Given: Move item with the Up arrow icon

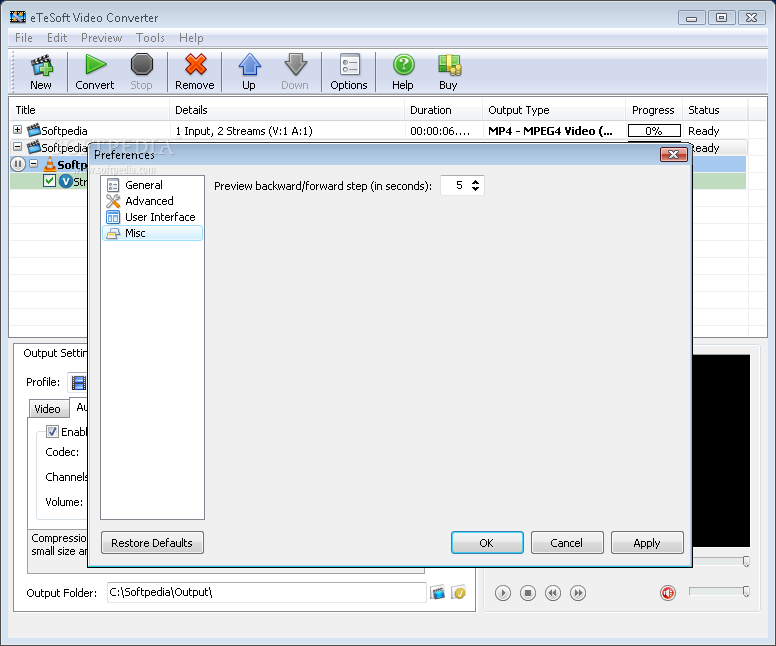Looking at the screenshot, I should pyautogui.click(x=249, y=64).
